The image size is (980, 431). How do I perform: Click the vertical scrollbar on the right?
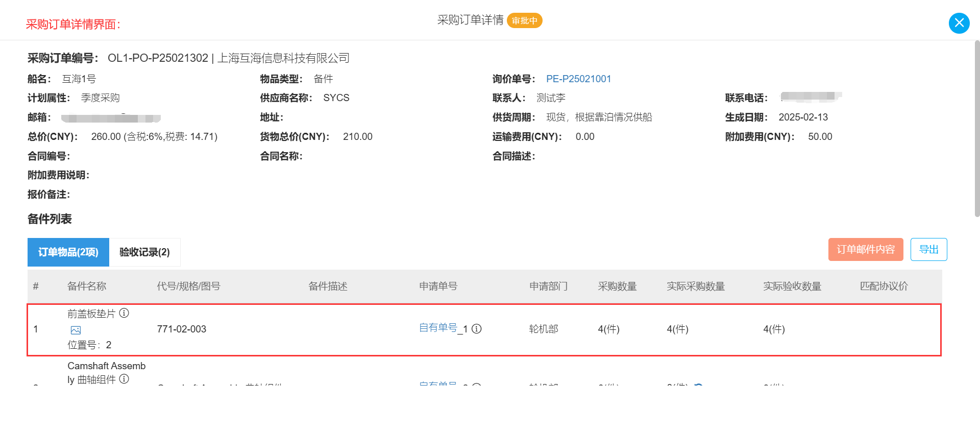[x=977, y=128]
